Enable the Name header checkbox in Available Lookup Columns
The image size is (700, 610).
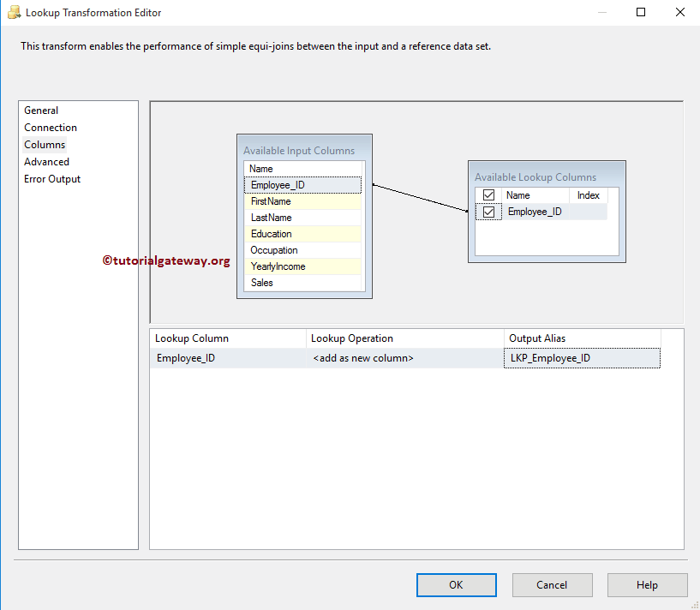[x=488, y=194]
